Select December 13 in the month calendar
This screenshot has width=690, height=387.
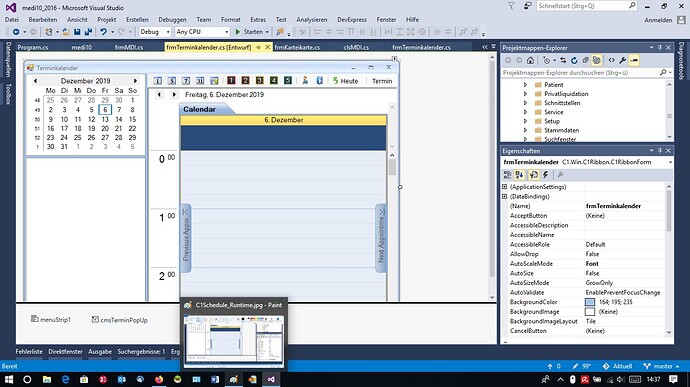click(105, 119)
